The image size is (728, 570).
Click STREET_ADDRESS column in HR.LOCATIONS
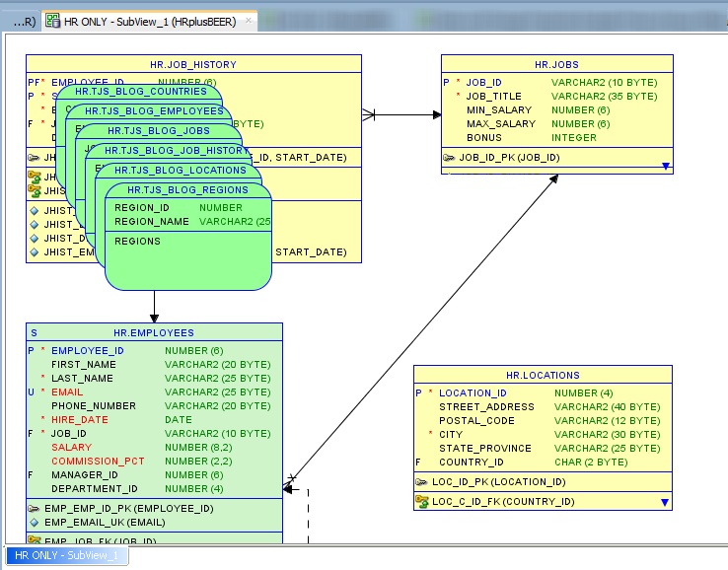coord(486,407)
